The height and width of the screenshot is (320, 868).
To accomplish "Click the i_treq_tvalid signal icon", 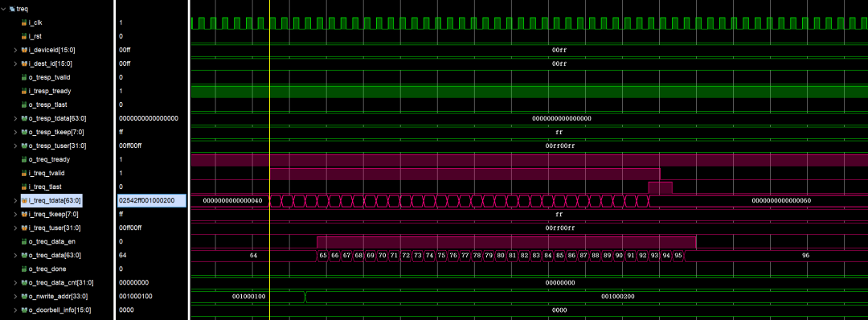I will point(24,174).
